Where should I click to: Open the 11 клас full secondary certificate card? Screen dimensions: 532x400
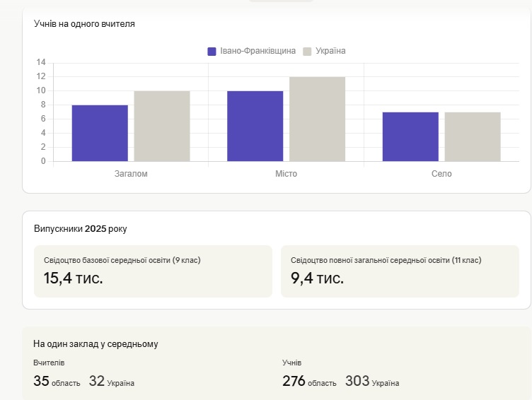tap(400, 271)
